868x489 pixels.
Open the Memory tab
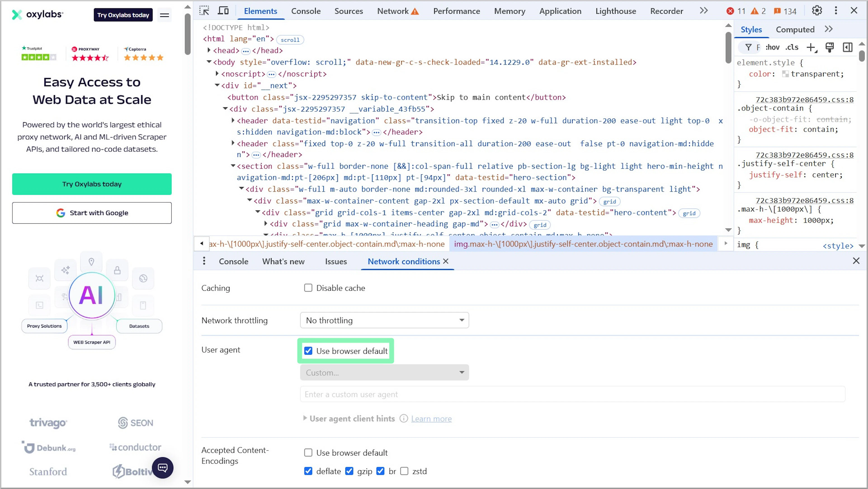coord(509,11)
